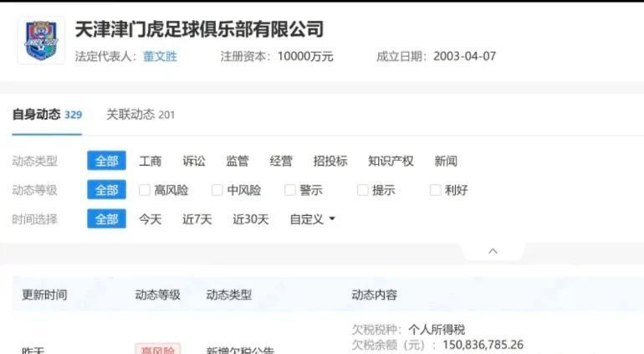Check the 中风险 checkbox
The width and height of the screenshot is (644, 354).
click(217, 190)
